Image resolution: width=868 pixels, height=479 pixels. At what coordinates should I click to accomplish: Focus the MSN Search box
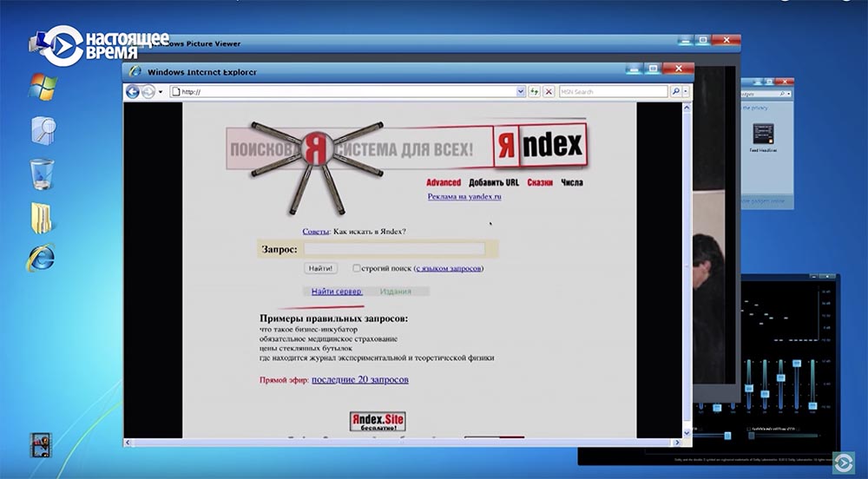pos(613,92)
